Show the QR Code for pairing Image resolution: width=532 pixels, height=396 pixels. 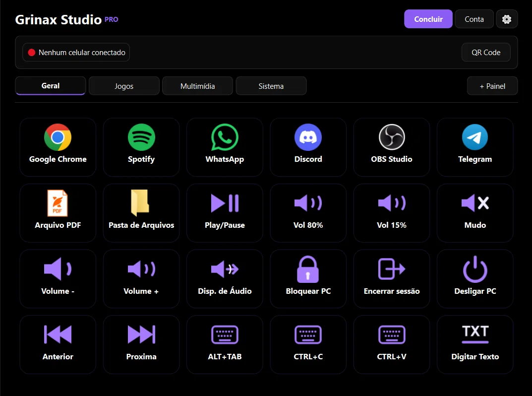point(486,52)
